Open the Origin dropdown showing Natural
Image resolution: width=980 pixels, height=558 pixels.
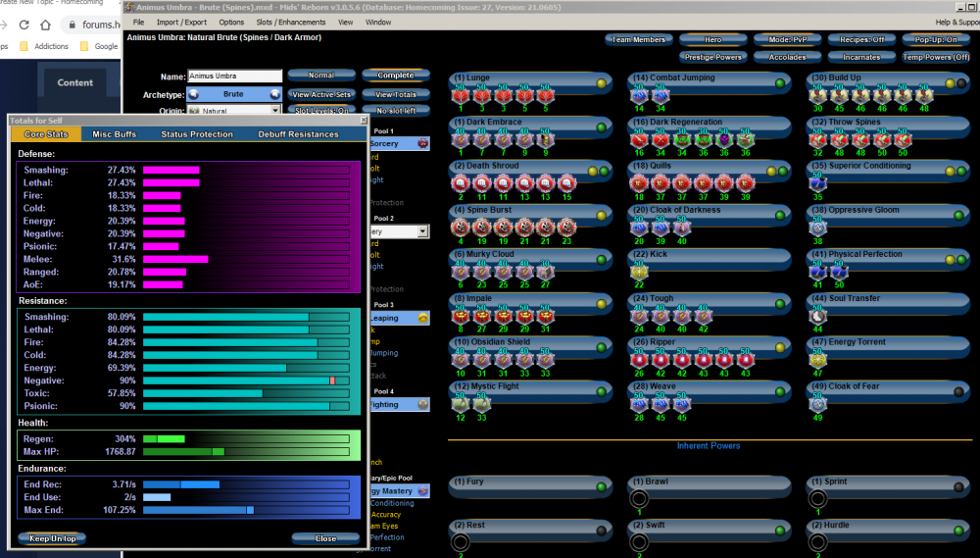pyautogui.click(x=233, y=112)
